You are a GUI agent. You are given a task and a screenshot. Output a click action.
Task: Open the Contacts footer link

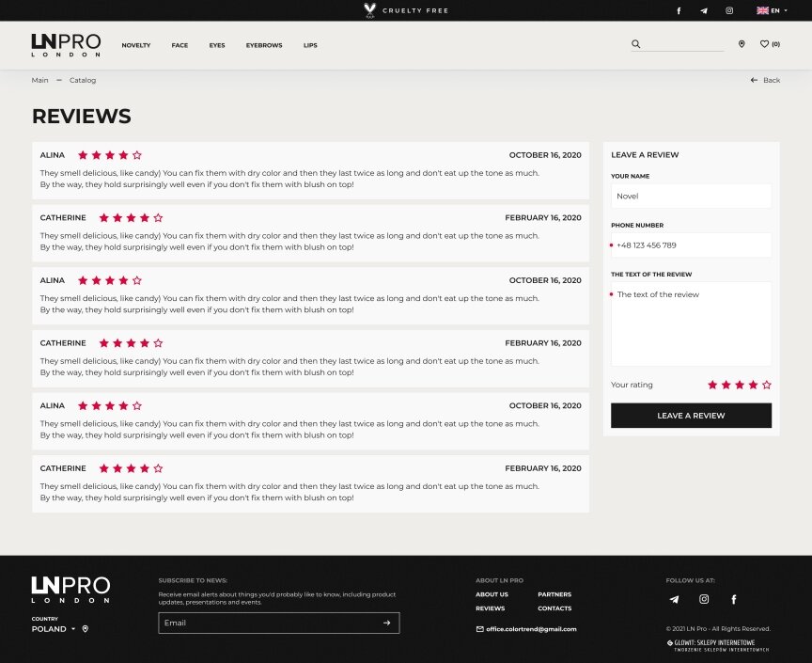coord(554,608)
